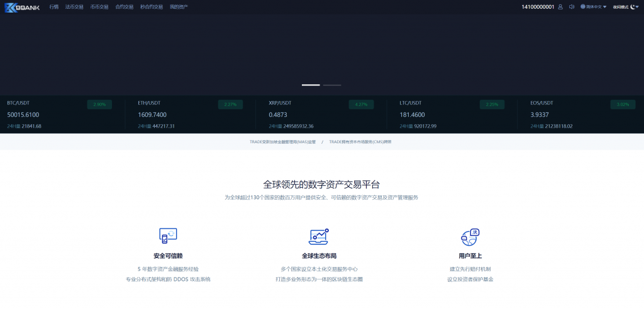Click BTC 24H volume 21841.68
This screenshot has width=644, height=309.
click(x=31, y=126)
